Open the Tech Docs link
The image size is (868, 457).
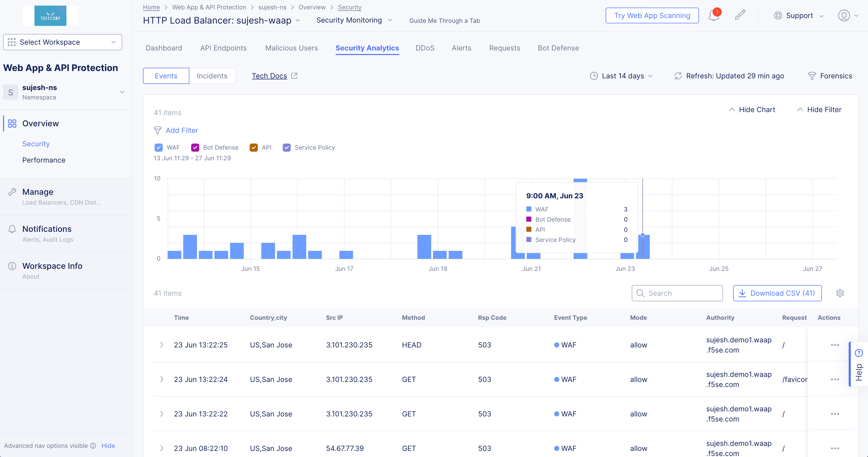[x=269, y=76]
